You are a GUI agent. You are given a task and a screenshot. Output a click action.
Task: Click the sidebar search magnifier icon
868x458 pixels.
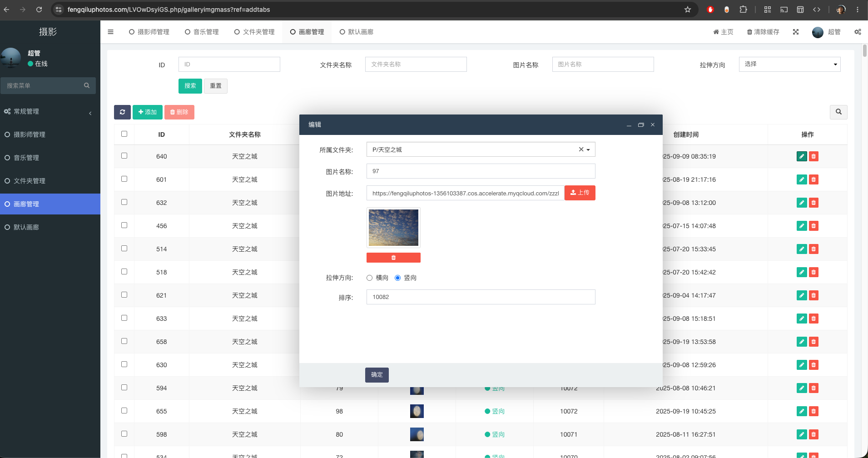coord(87,85)
